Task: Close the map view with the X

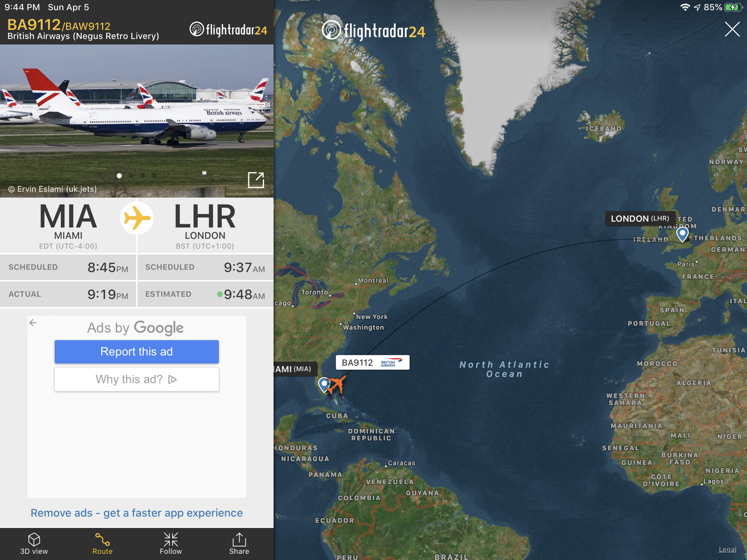Action: click(732, 29)
